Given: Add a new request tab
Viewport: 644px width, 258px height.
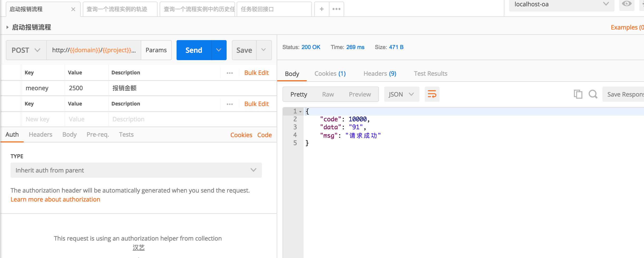Looking at the screenshot, I should [x=321, y=9].
